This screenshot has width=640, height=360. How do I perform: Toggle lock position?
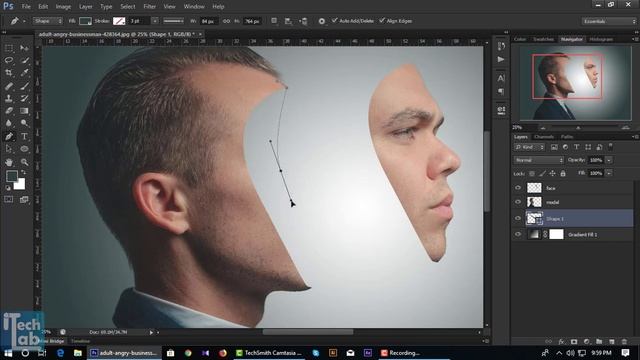552,173
